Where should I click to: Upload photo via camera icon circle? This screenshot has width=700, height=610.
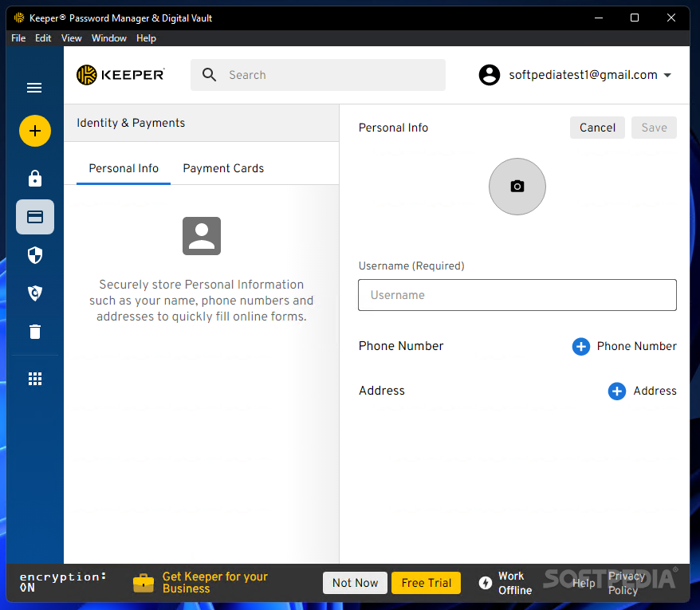(x=517, y=187)
